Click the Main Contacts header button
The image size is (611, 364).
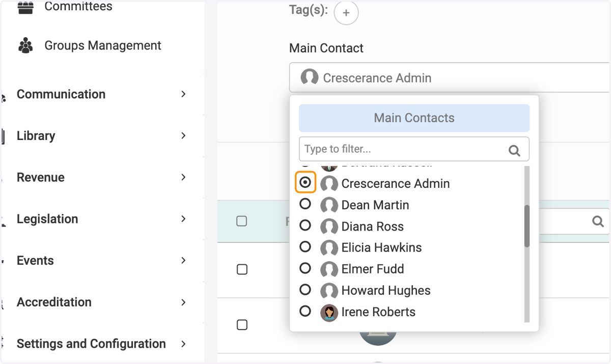tap(414, 118)
